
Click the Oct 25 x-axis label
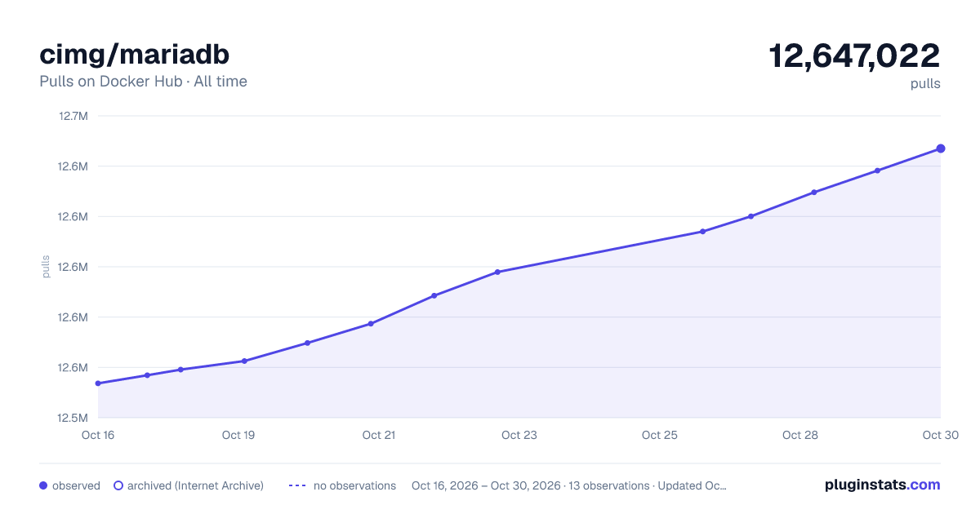(660, 435)
